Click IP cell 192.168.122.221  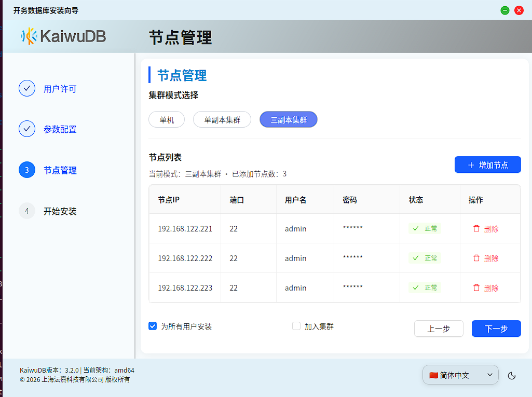click(185, 229)
